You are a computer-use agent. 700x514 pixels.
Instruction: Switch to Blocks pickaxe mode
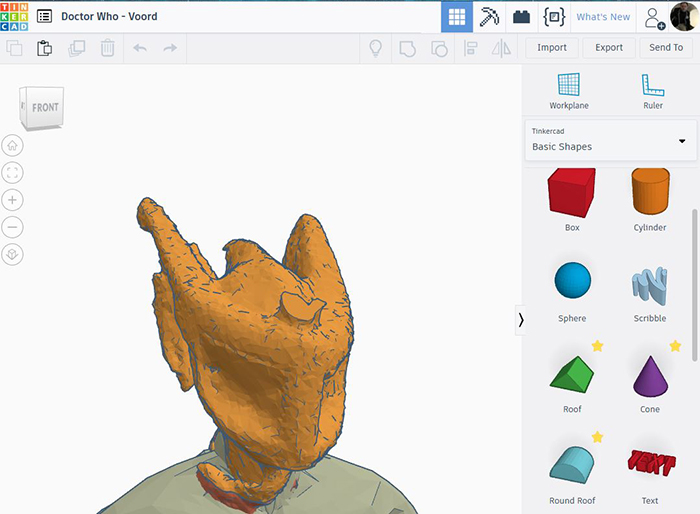[x=489, y=17]
